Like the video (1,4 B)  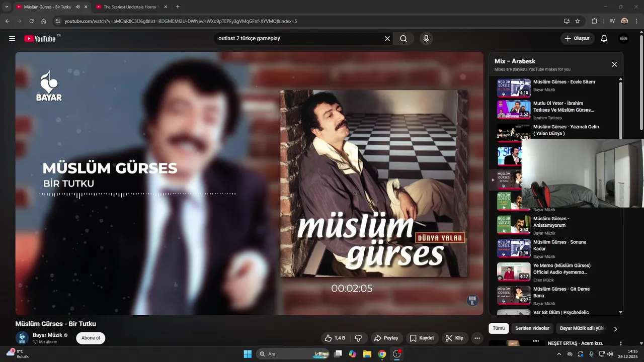pyautogui.click(x=335, y=338)
